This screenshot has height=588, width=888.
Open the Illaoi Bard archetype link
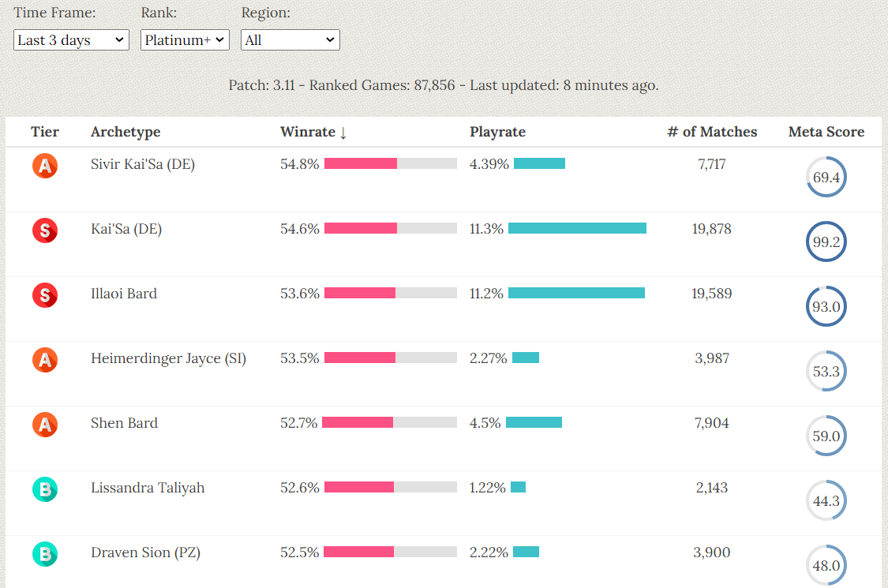[x=124, y=294]
